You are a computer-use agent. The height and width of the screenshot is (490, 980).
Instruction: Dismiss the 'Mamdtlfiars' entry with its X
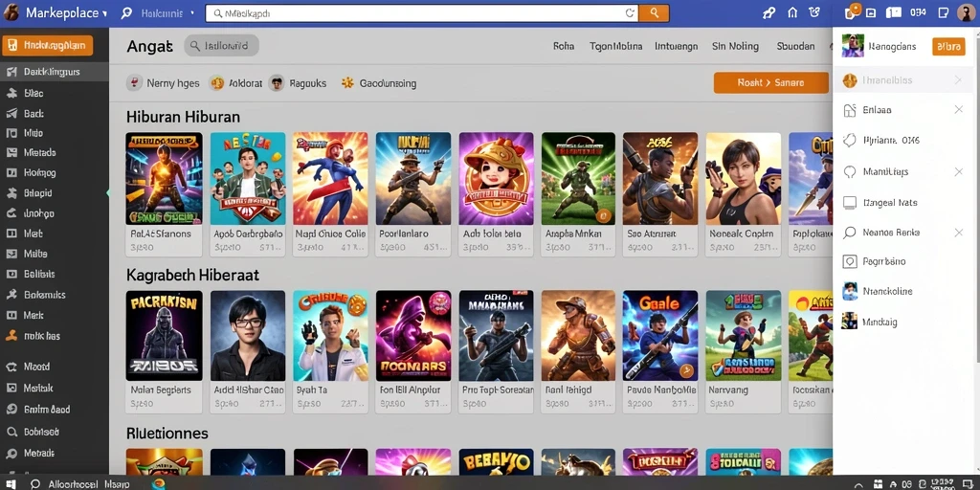958,171
